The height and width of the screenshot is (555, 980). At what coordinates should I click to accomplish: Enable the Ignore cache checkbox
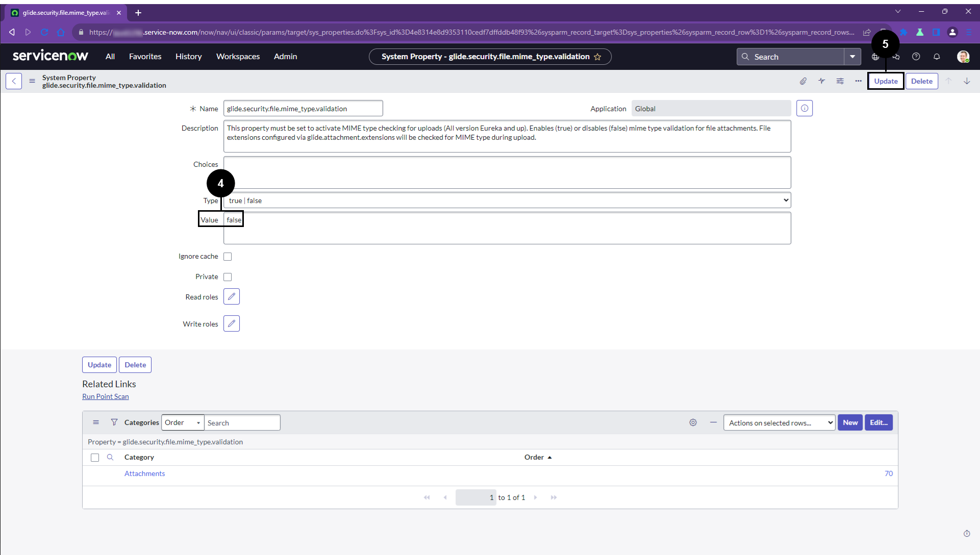[228, 257]
